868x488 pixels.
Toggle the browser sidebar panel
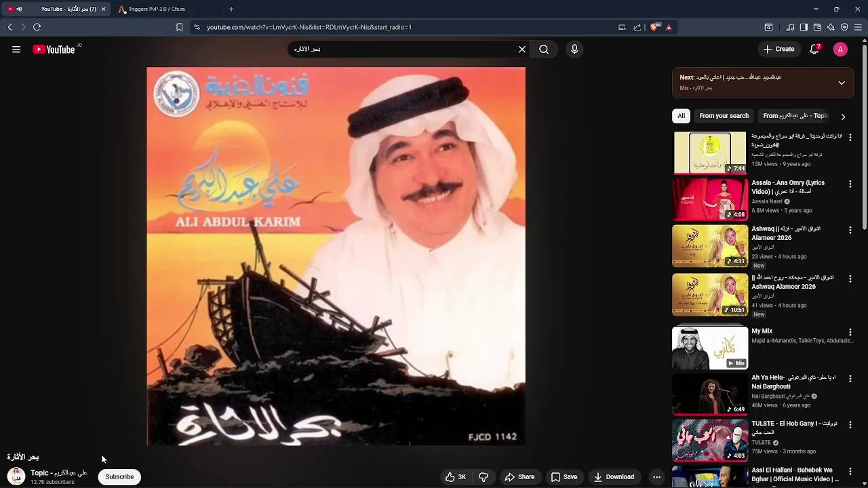click(804, 27)
